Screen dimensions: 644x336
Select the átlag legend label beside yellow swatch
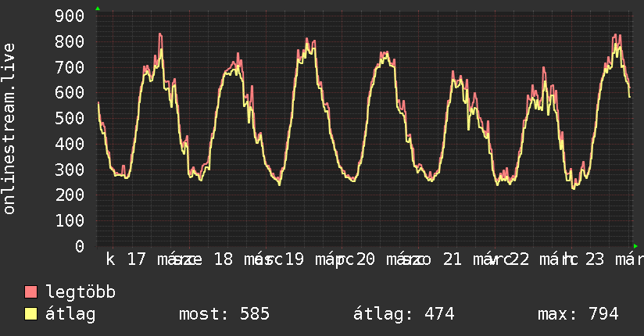tap(70, 314)
